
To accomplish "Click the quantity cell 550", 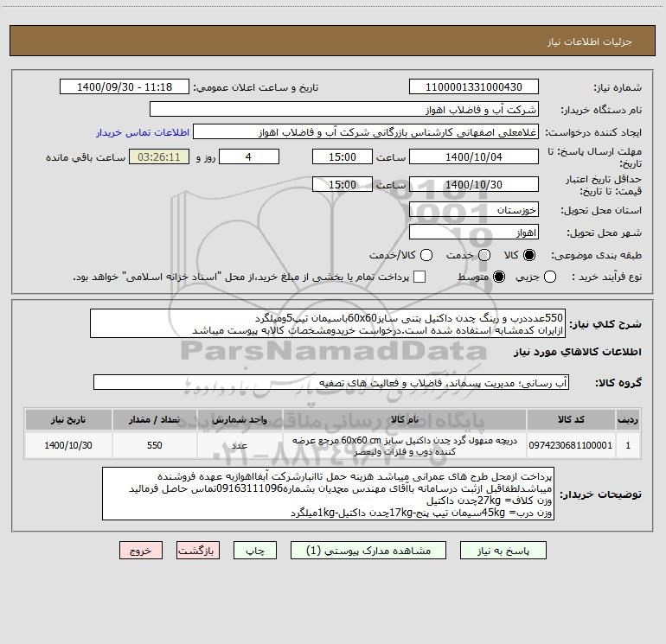I will (155, 445).
